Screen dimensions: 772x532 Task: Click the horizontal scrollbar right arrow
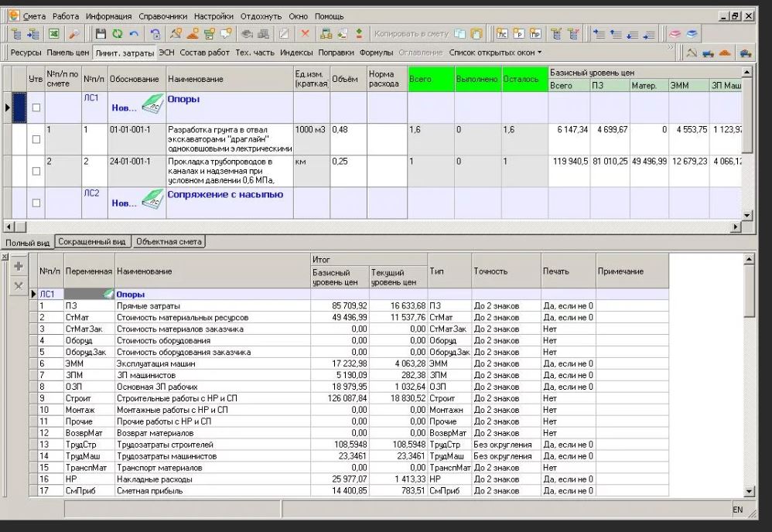(736, 227)
